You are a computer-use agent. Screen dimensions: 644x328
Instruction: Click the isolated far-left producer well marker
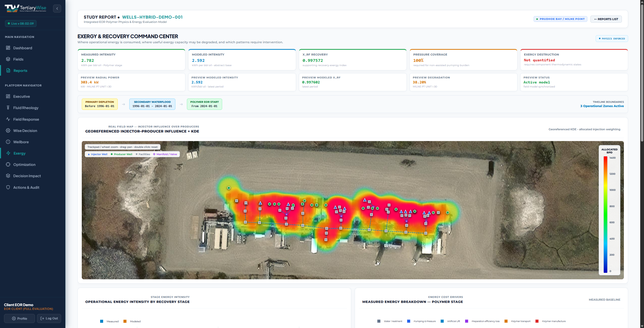click(229, 188)
